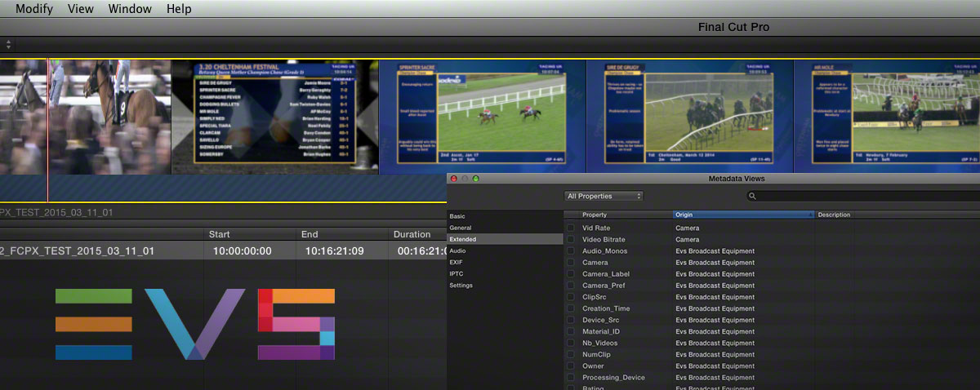
Task: Select the horse close-up filmstrip frame
Action: coord(86,116)
